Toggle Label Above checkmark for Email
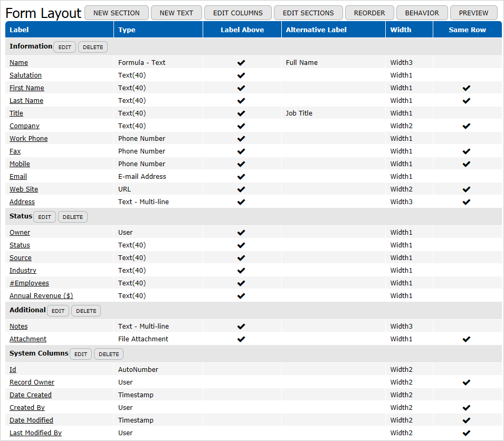 point(241,177)
